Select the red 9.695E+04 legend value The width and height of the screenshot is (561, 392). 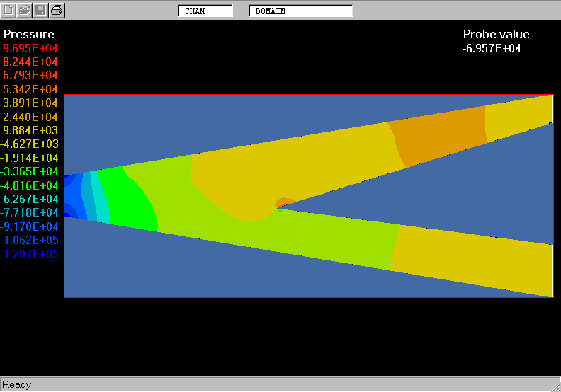pos(30,48)
